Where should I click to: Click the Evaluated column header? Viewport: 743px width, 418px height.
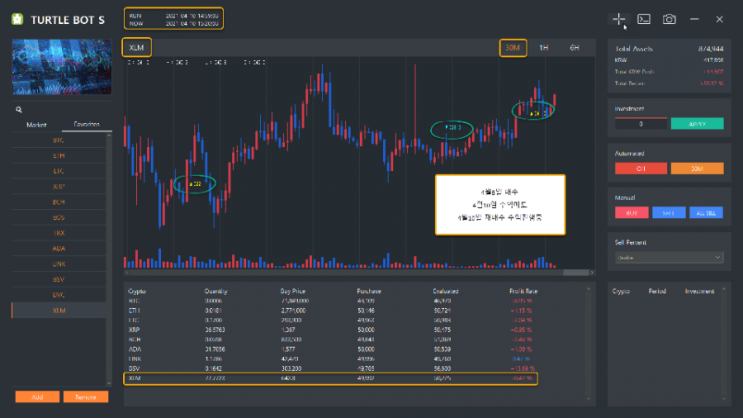click(445, 291)
